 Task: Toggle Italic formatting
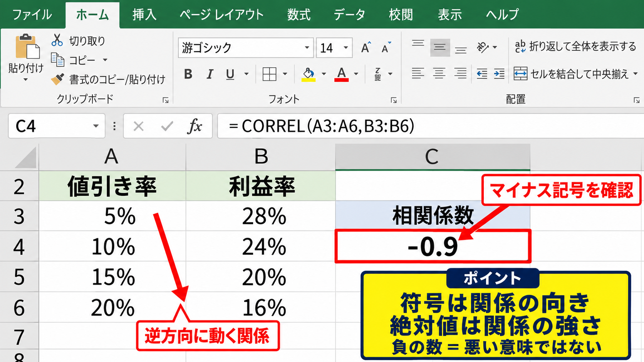pyautogui.click(x=210, y=74)
